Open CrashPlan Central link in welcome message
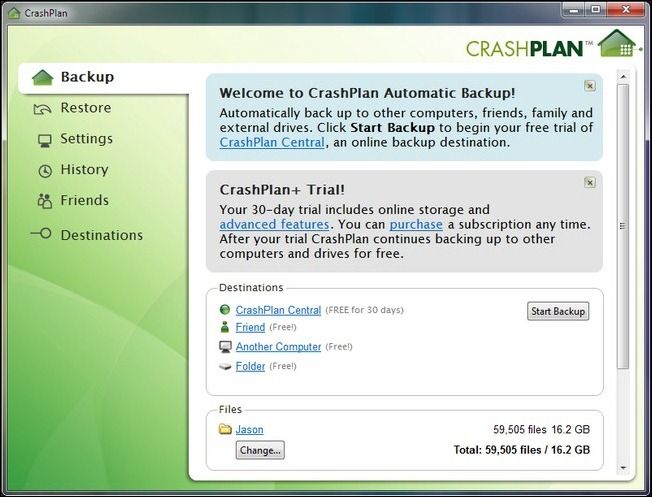The image size is (652, 497). [x=272, y=142]
